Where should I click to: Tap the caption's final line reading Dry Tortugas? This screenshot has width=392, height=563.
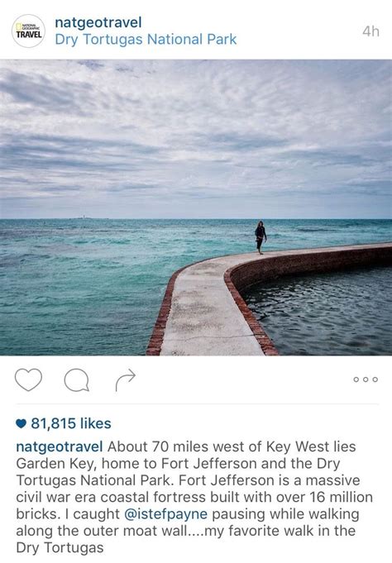(60, 547)
